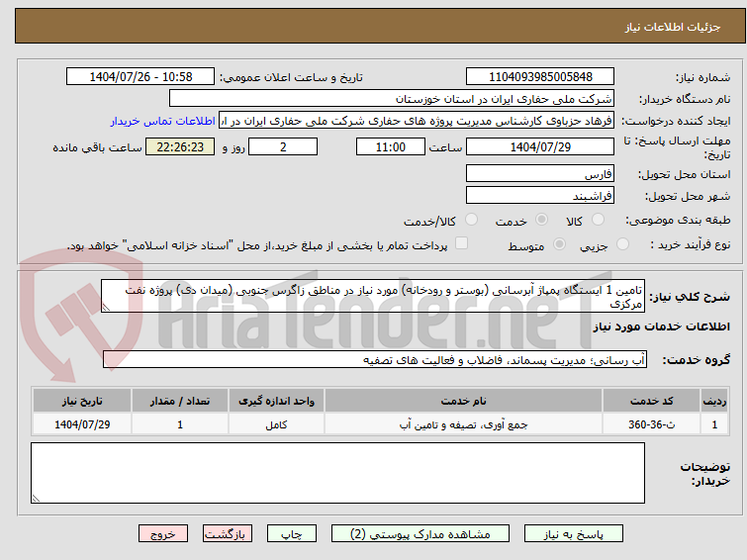Click the پاسخ به نیاز button
747x560 pixels.
[574, 534]
